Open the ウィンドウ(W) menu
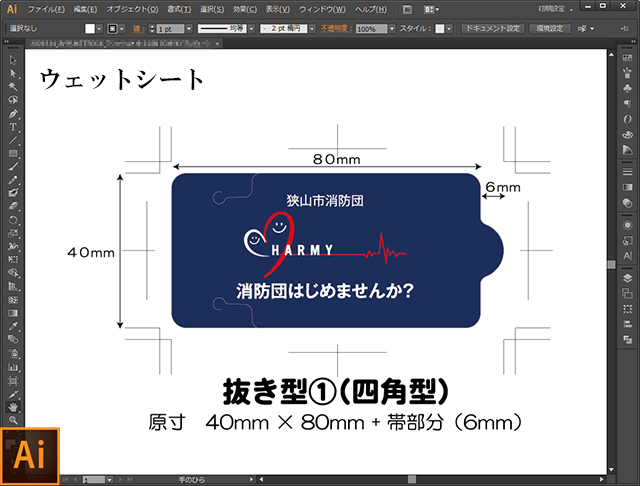The height and width of the screenshot is (486, 640). [x=316, y=8]
